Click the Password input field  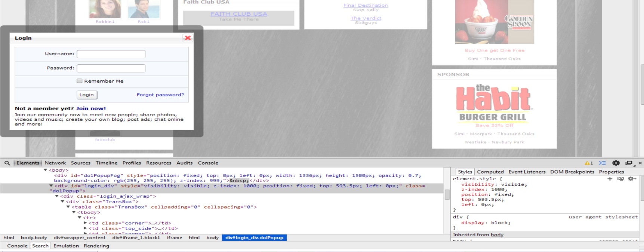tap(111, 68)
